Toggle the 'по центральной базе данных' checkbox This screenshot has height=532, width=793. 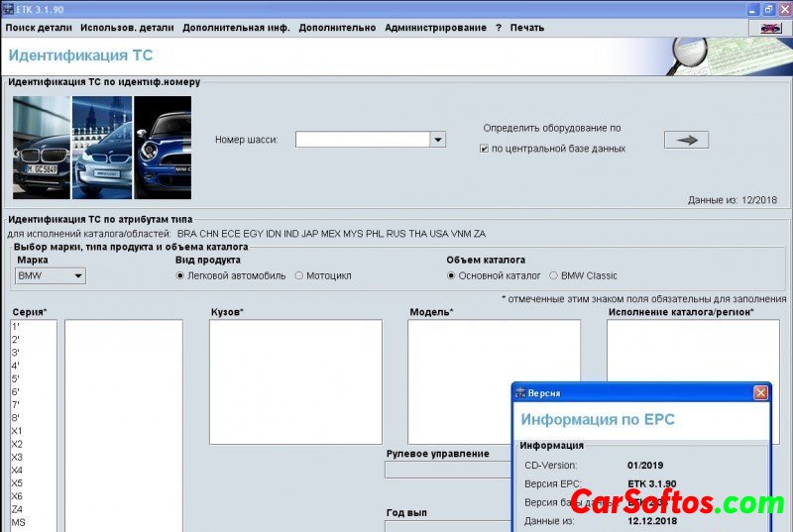coord(484,149)
